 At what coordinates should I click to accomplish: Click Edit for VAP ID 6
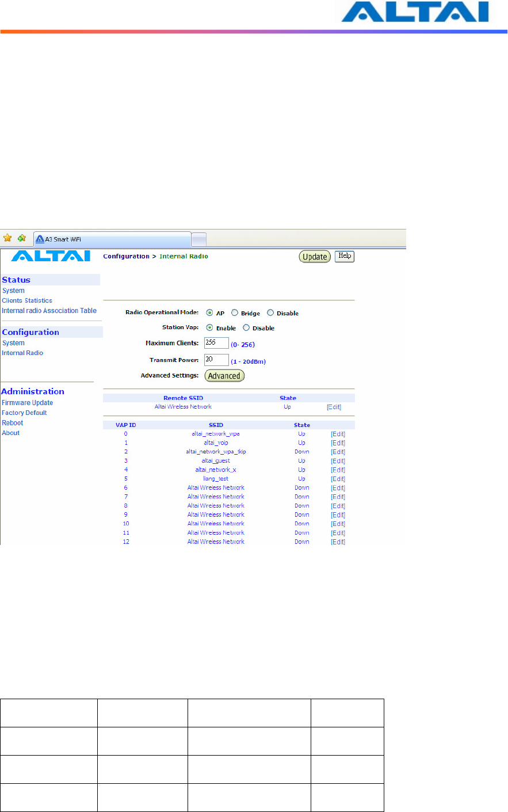pyautogui.click(x=338, y=488)
